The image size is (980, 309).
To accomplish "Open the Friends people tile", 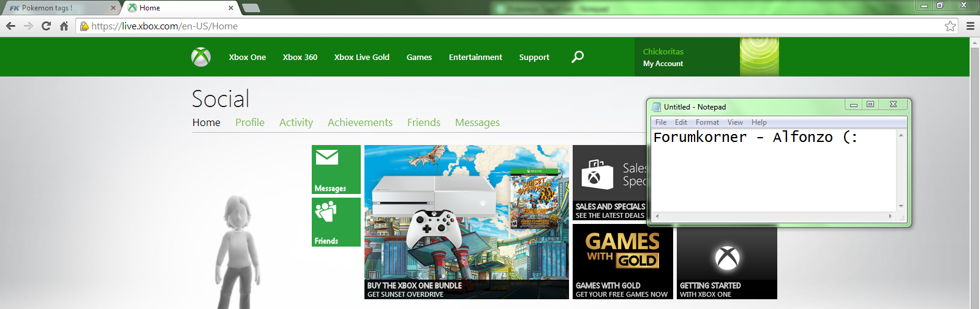I will pos(336,222).
